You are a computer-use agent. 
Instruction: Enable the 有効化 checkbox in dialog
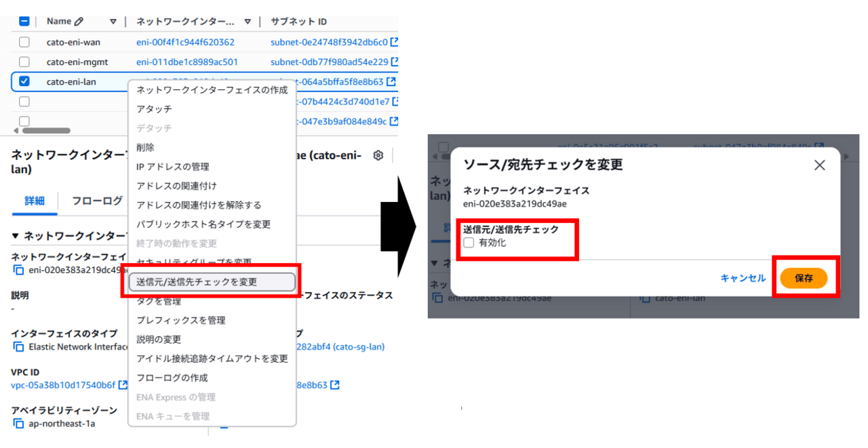[469, 243]
